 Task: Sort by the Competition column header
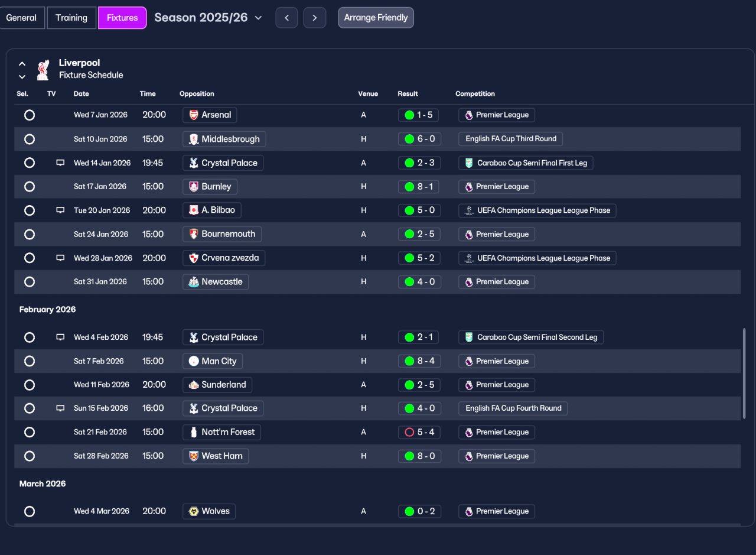pos(475,94)
